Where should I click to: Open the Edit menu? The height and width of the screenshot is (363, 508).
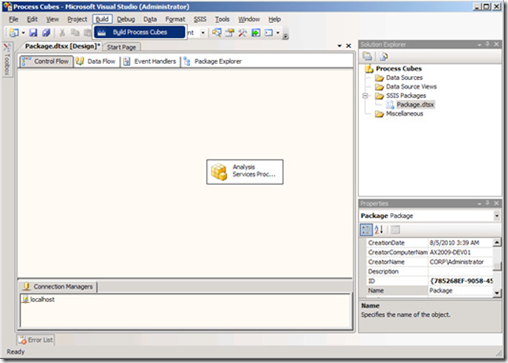[x=32, y=19]
